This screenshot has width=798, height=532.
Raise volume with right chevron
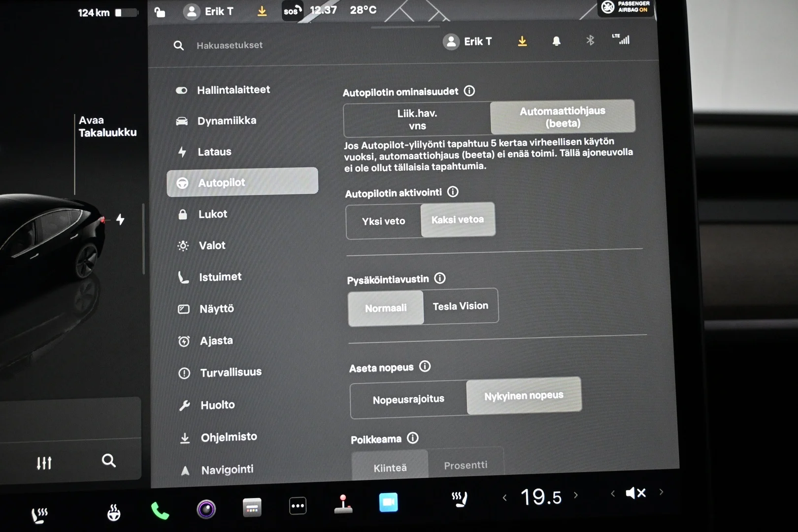point(661,492)
